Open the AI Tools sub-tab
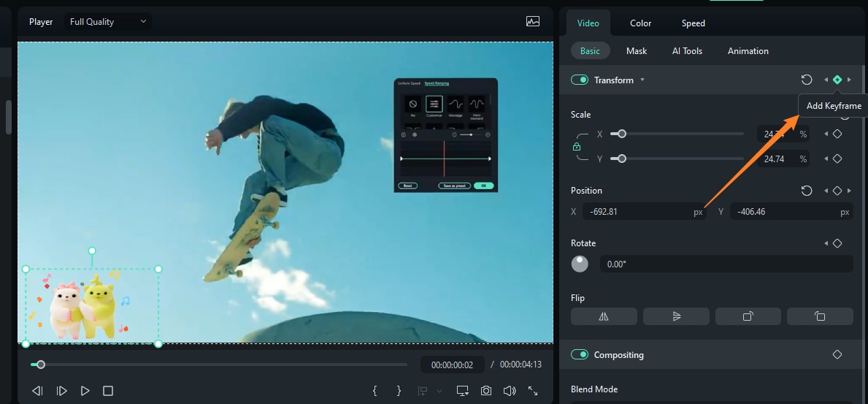The height and width of the screenshot is (404, 868). (687, 50)
